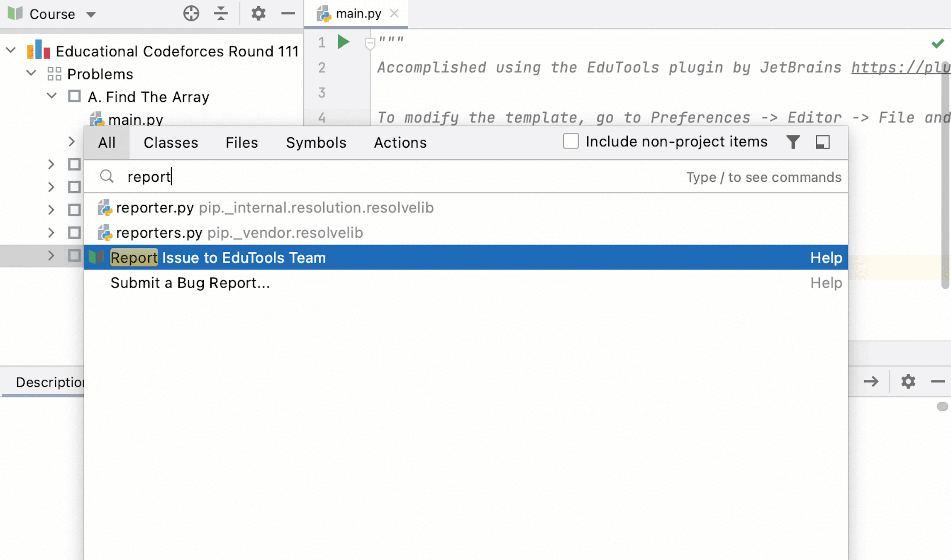951x560 pixels.
Task: Click line number 2 in the gutter
Action: pos(322,67)
